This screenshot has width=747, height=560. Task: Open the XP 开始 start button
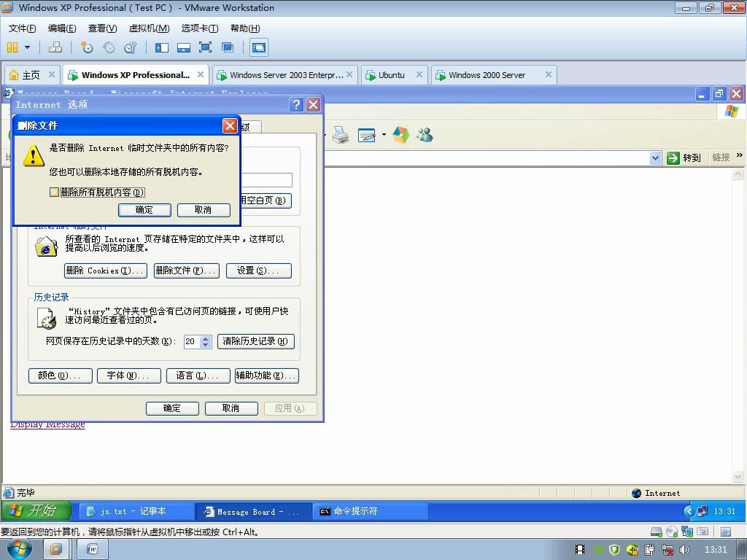pos(36,511)
